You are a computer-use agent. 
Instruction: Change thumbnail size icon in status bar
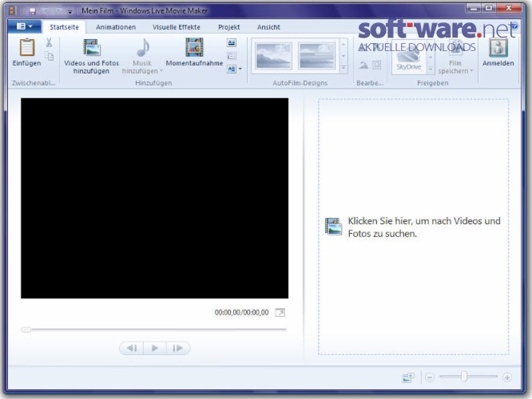click(408, 377)
